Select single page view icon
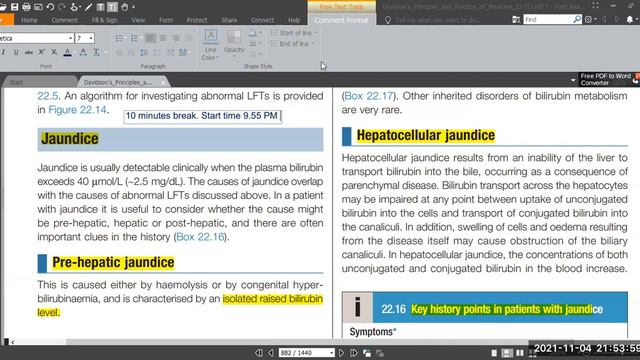640x360 pixels. coord(494,353)
